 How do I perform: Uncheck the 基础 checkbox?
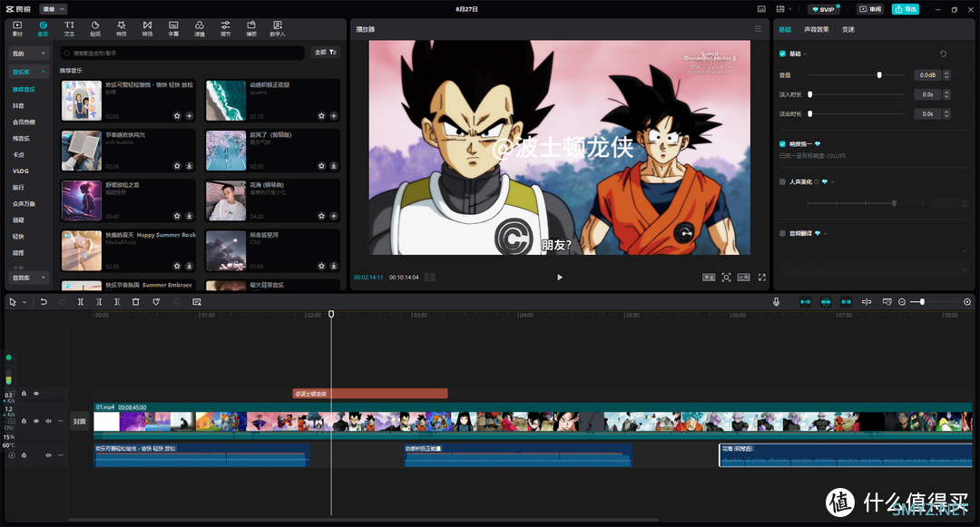pyautogui.click(x=782, y=54)
